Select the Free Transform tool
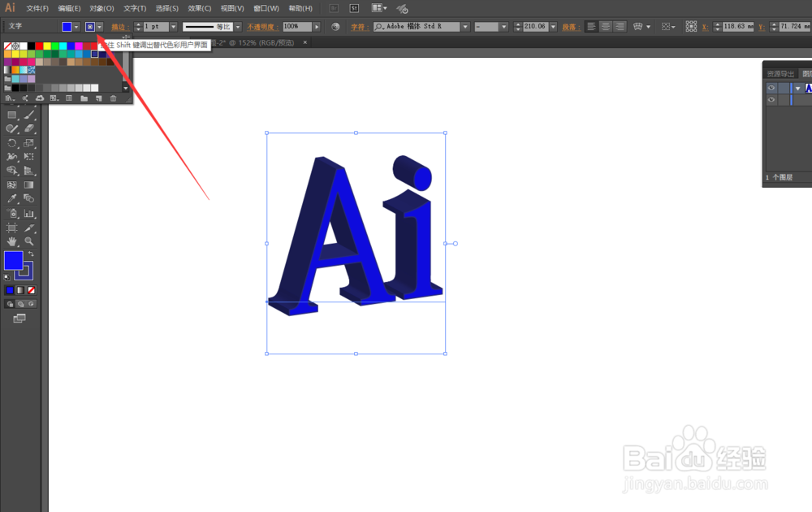The width and height of the screenshot is (812, 512). pos(29,157)
